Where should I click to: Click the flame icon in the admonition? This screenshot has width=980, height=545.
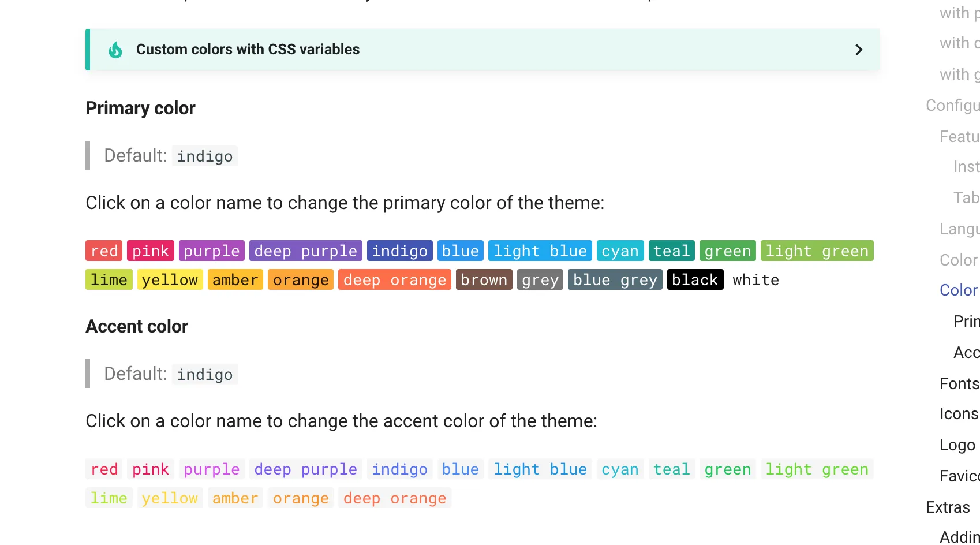(x=115, y=50)
